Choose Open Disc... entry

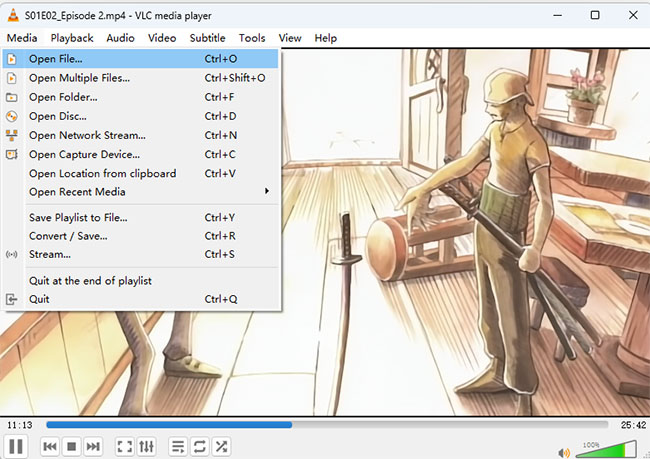(141, 116)
